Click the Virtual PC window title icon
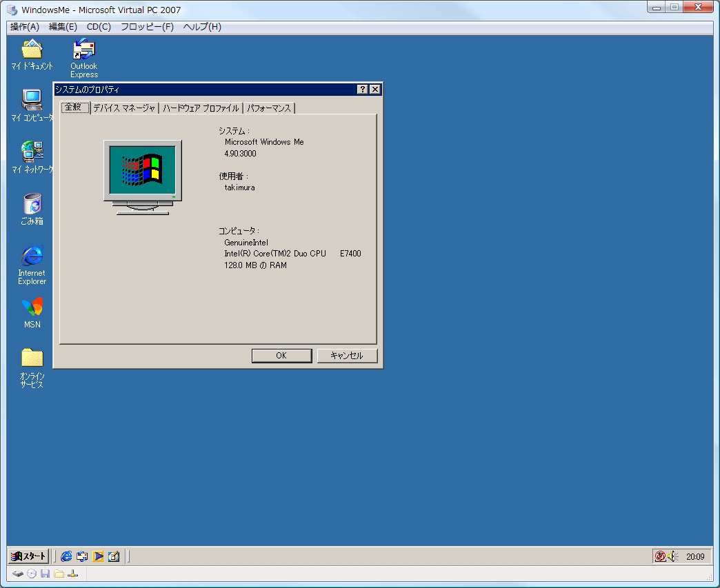Screen dimensions: 720x588 12,10
